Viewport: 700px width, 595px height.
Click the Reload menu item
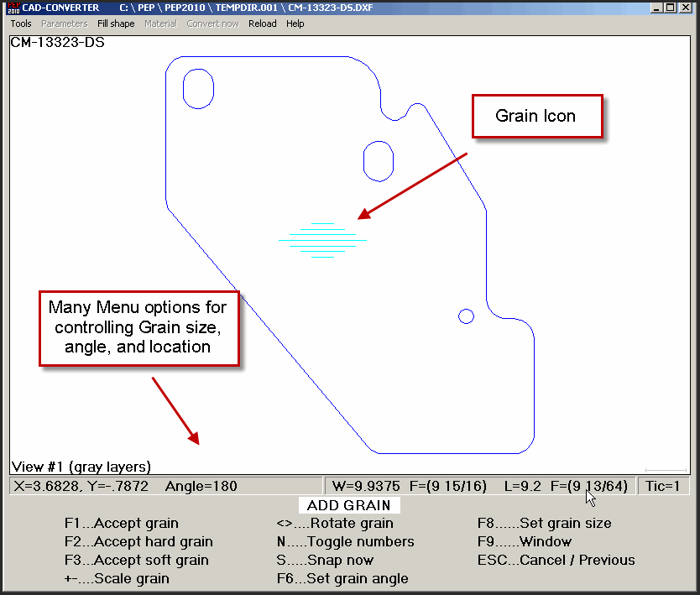[x=262, y=23]
